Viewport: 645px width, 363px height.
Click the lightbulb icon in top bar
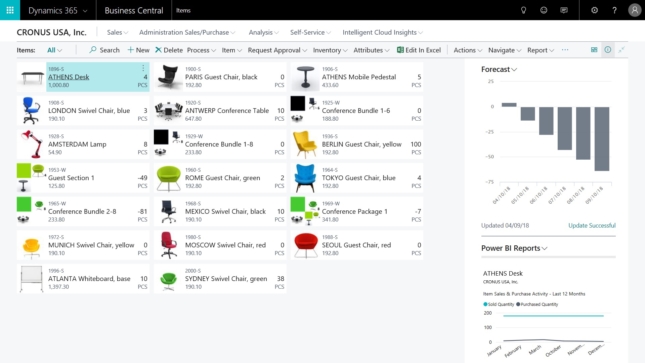click(523, 10)
